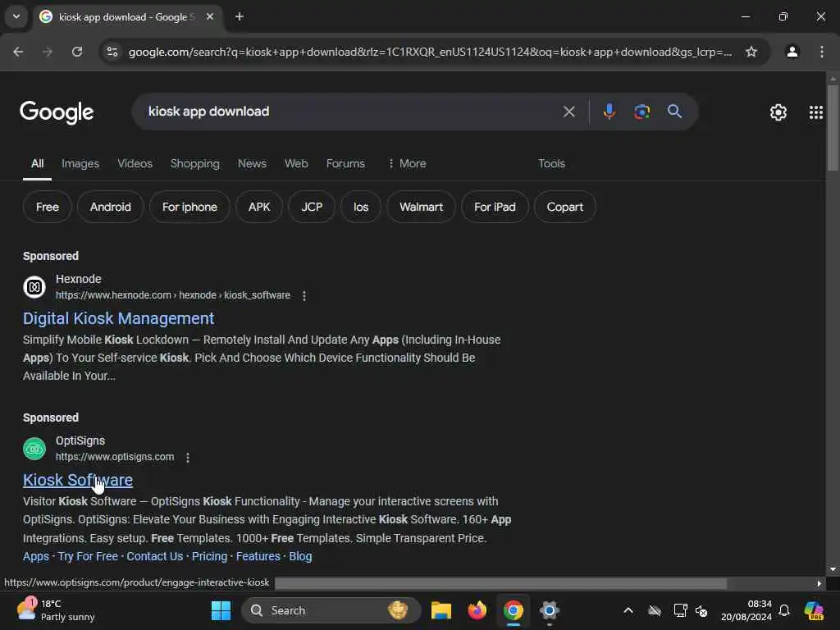Open the Windows Start menu
Screen dimensions: 840x630
pos(221,610)
